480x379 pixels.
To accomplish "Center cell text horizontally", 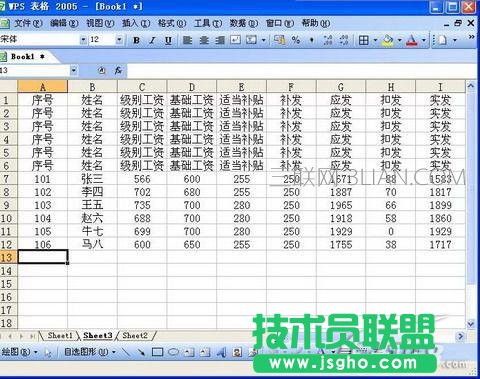I will [x=204, y=40].
